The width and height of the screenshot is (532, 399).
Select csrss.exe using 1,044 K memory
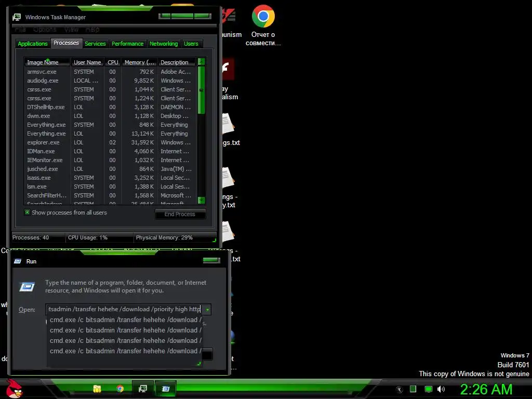pos(110,89)
